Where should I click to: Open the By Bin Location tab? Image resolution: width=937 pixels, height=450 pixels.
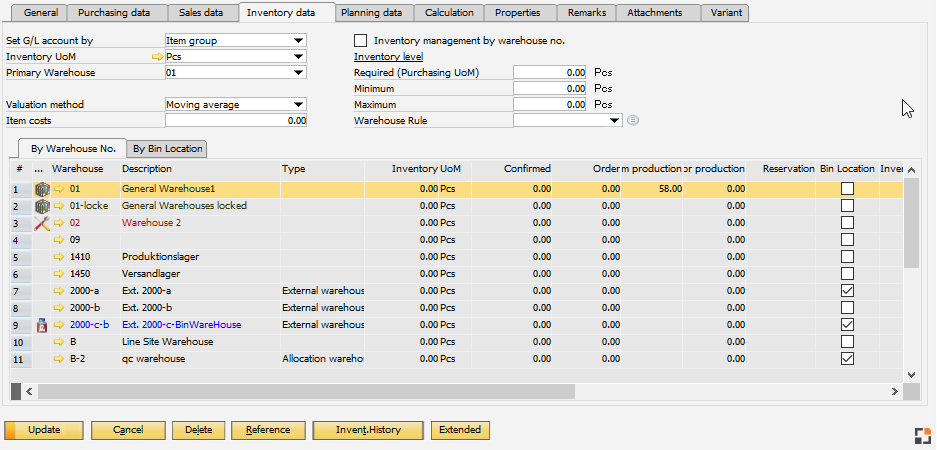coord(168,149)
